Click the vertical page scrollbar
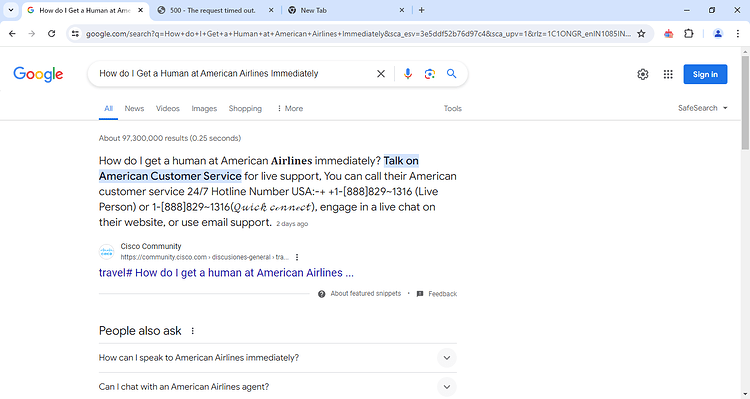 coord(745,103)
